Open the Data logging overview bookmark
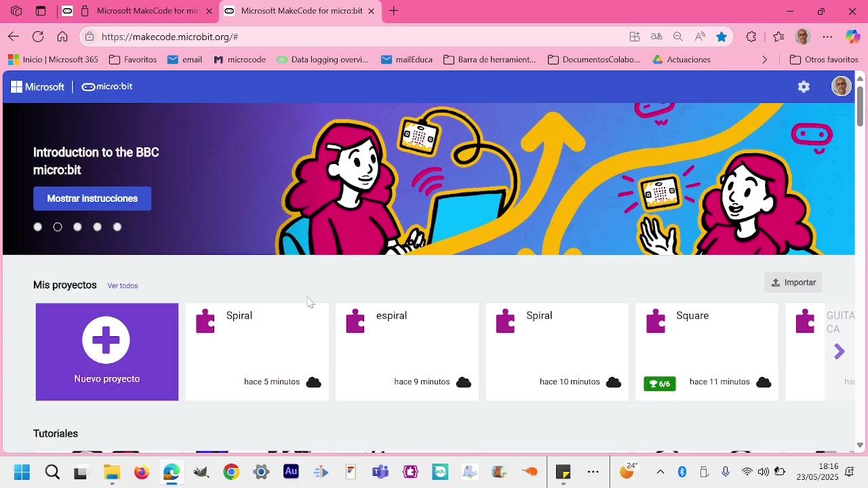The image size is (868, 488). 322,60
